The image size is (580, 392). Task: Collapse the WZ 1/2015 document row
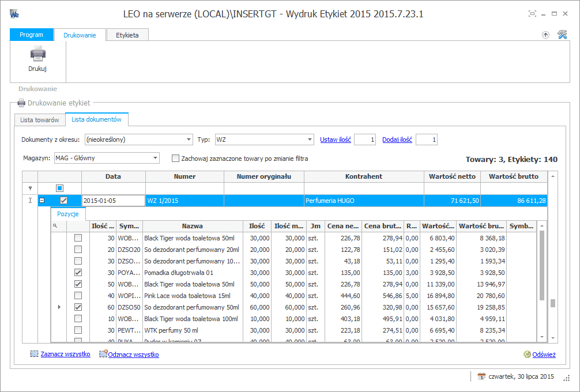42,201
